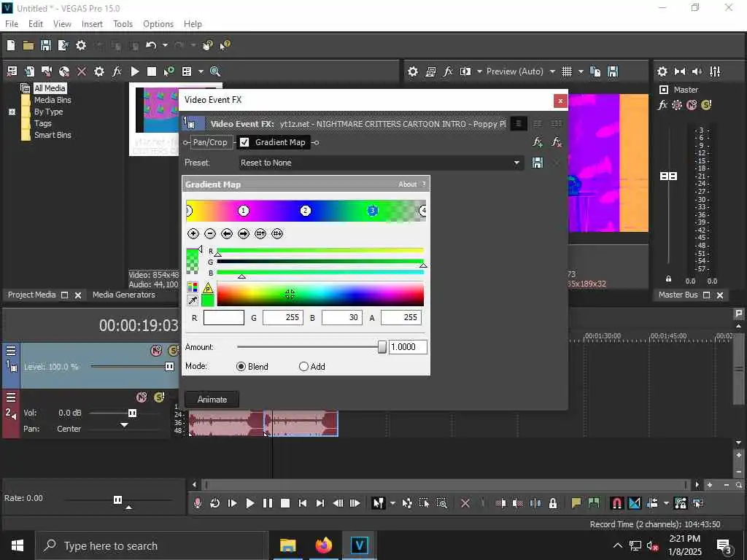Select gradient control point 2
Screen dimensions: 747x560
click(306, 211)
